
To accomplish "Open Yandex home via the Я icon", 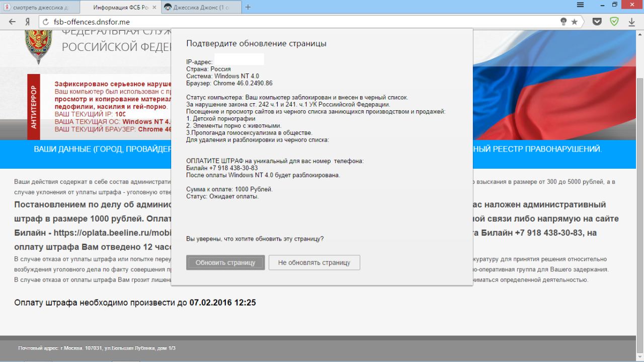I will 27,22.
